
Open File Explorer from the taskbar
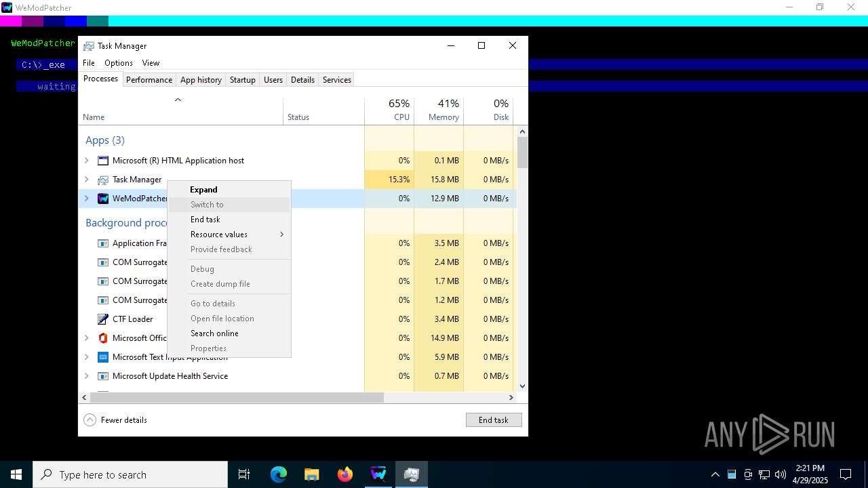312,474
